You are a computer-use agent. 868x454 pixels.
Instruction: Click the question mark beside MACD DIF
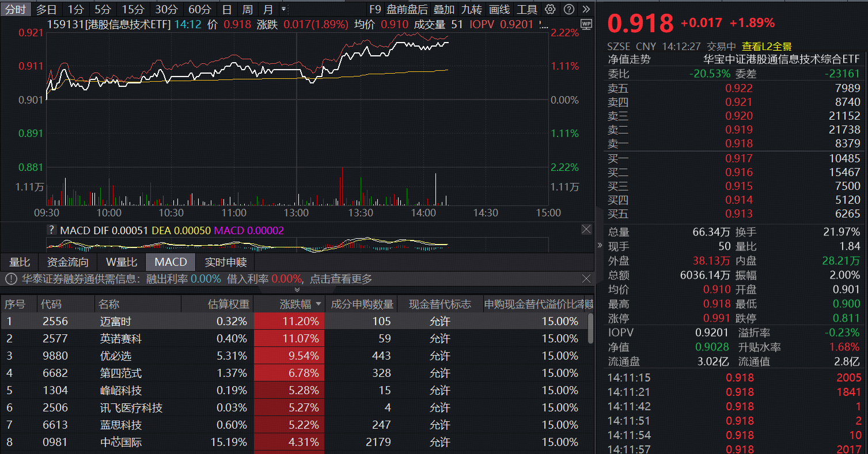pos(52,229)
